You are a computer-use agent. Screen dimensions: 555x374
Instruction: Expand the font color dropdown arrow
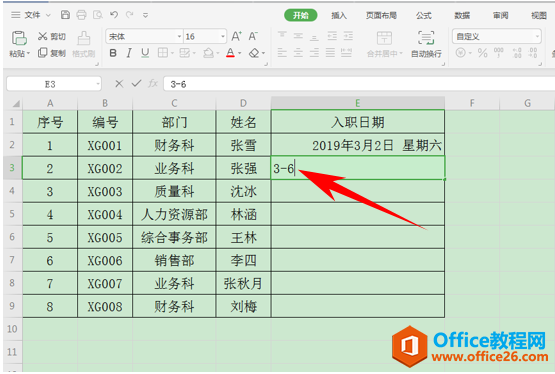(240, 53)
